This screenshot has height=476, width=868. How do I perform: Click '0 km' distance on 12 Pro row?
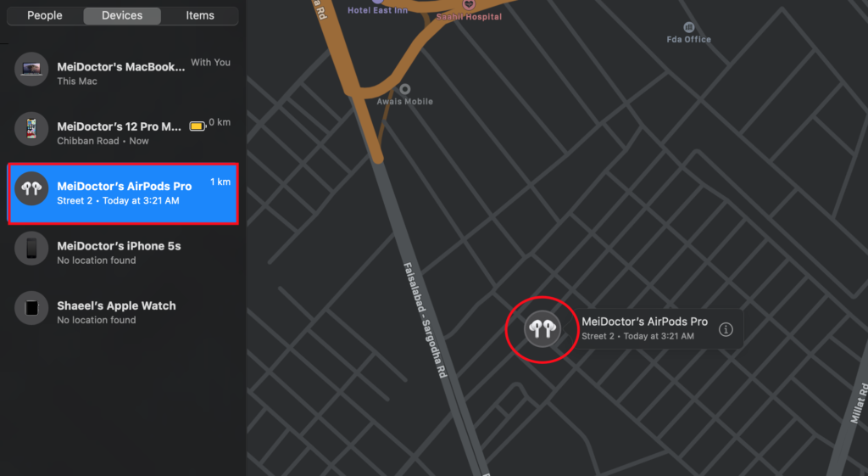pos(220,122)
